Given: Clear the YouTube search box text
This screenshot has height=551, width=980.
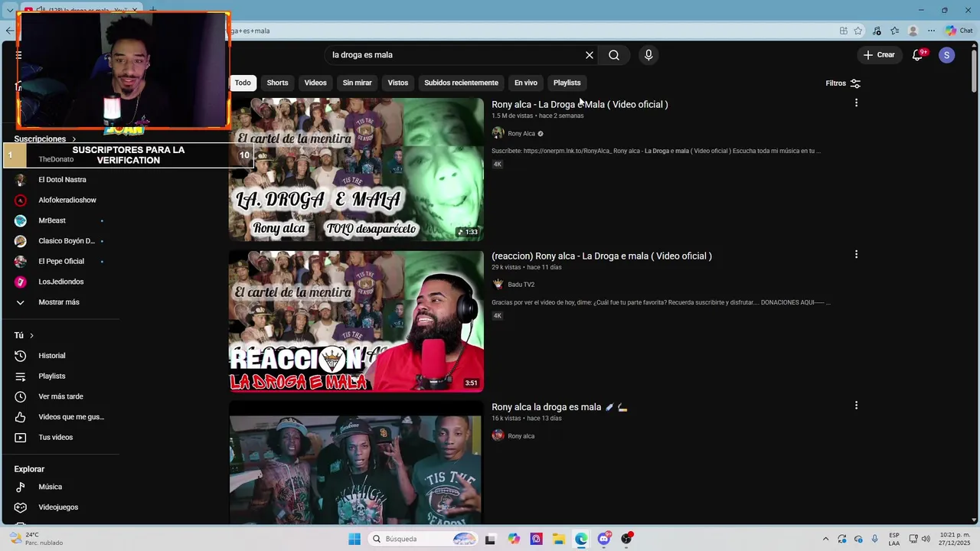Looking at the screenshot, I should tap(590, 55).
